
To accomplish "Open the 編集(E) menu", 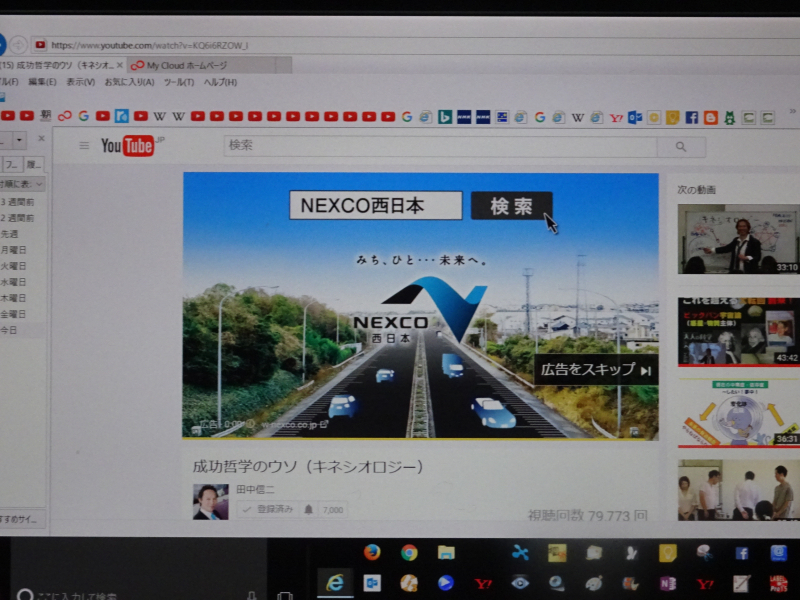I will (42, 82).
